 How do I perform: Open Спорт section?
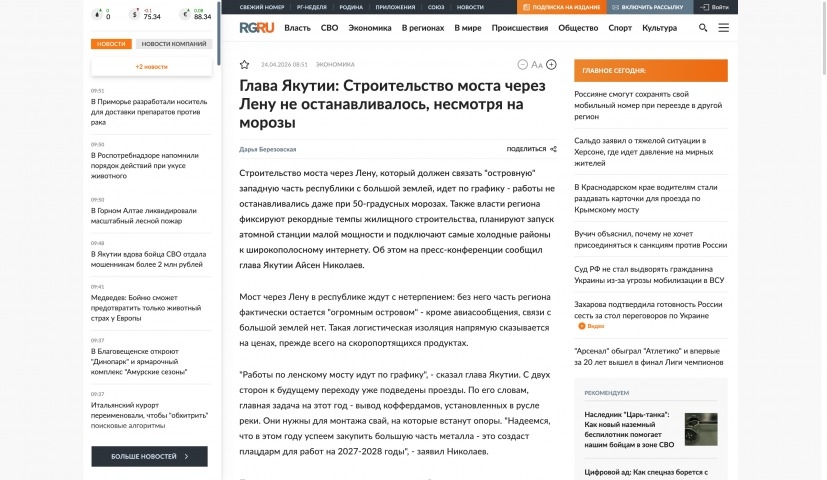click(620, 28)
